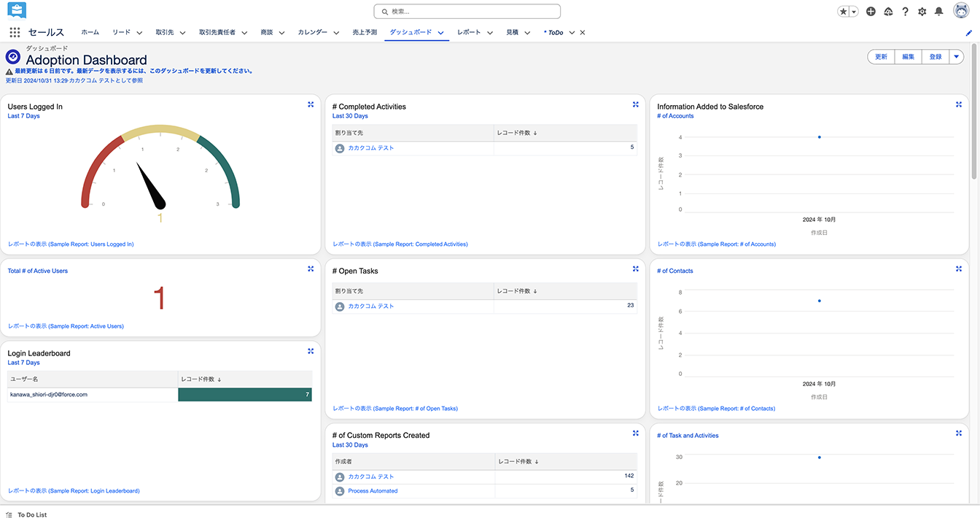Open the Sample Report: Login Leaderboard link

click(74, 491)
